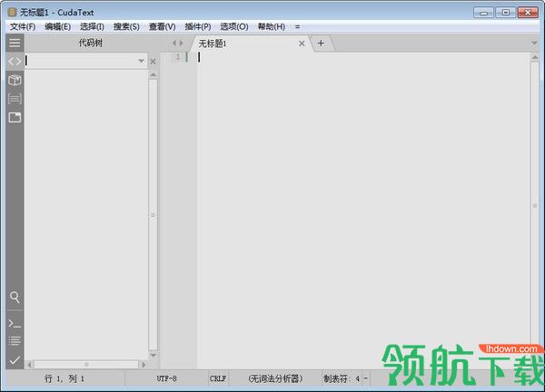Open the 帮助(H) menu
The image size is (545, 392).
coord(271,26)
